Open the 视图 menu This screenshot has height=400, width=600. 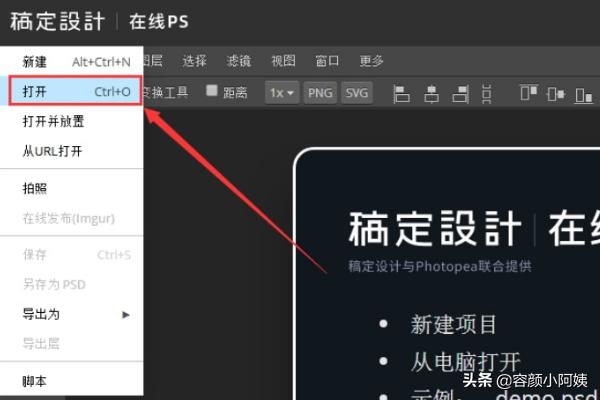[x=283, y=61]
